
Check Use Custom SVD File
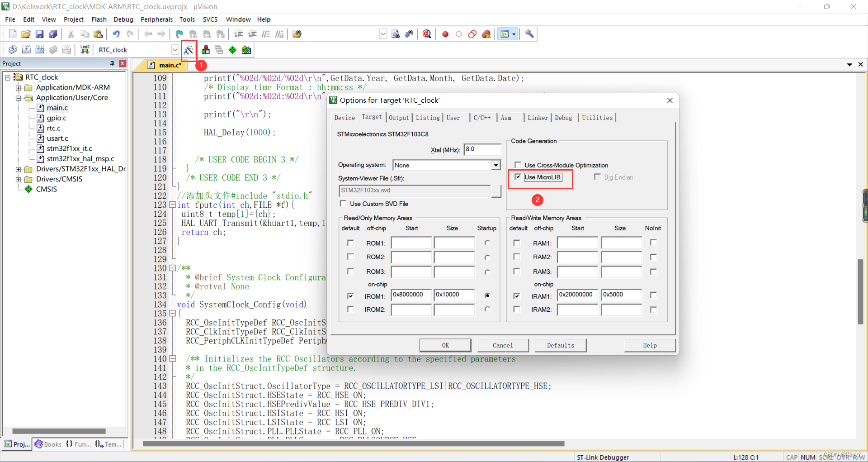(x=343, y=204)
